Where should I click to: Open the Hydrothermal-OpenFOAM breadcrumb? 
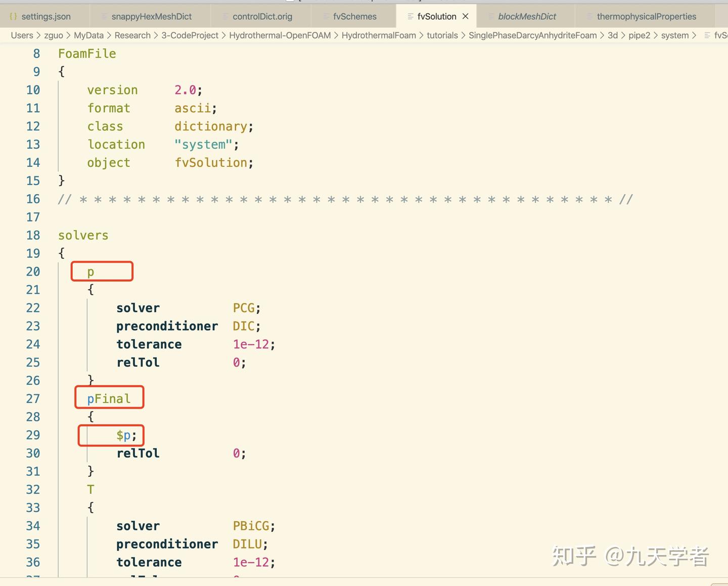point(280,35)
